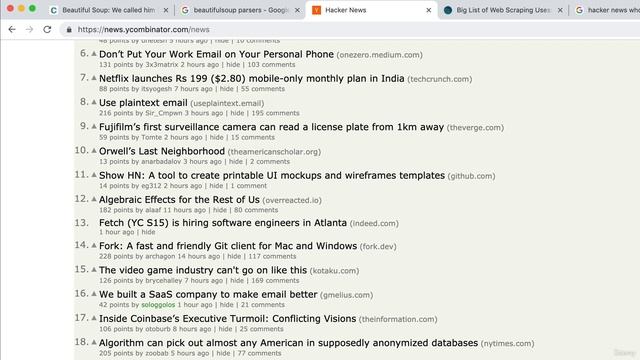Open 'We built a SaaS company' article

tap(208, 294)
